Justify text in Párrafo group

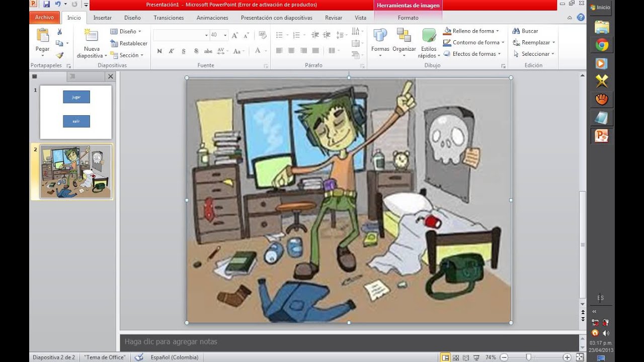pyautogui.click(x=315, y=50)
